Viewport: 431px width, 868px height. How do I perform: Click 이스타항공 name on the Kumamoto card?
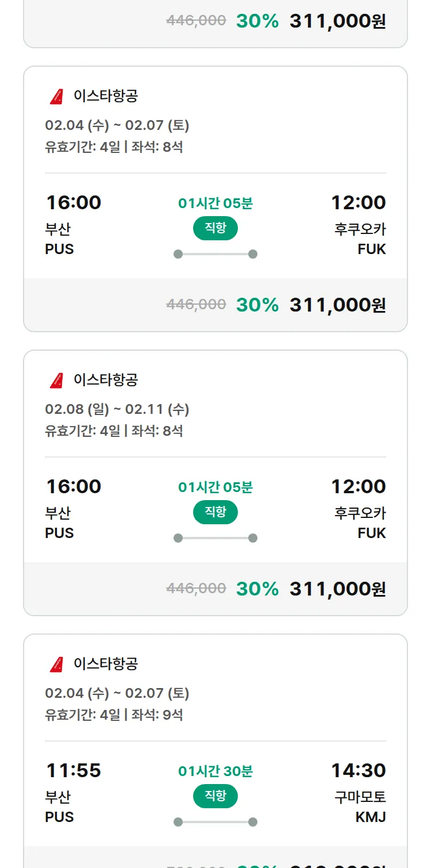click(106, 664)
